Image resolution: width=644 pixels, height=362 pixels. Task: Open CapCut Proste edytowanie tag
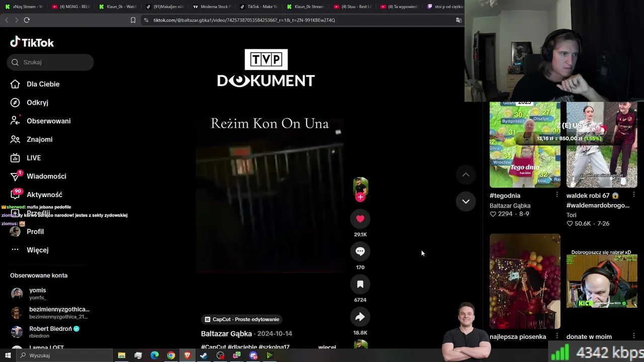click(x=242, y=319)
